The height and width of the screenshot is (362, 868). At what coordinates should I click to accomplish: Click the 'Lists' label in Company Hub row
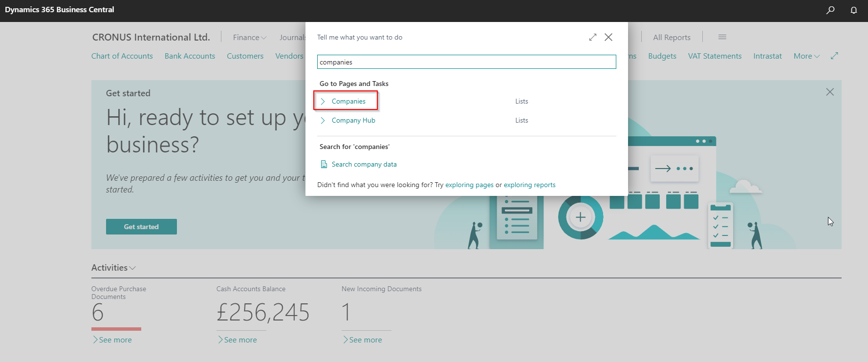click(521, 120)
